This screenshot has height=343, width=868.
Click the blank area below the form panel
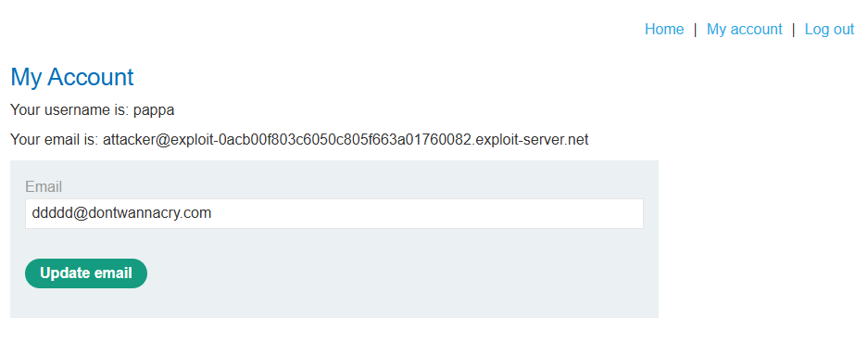click(334, 331)
